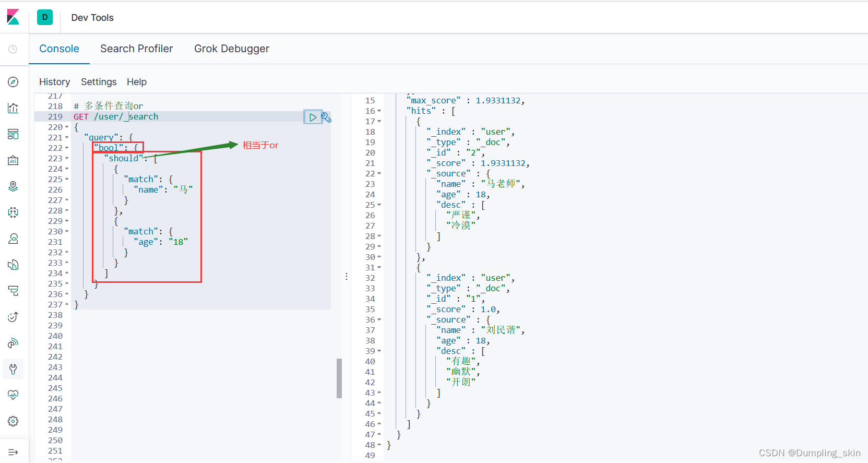Click the GET /user/_search request line
Image resolution: width=868 pixels, height=463 pixels.
[x=116, y=116]
